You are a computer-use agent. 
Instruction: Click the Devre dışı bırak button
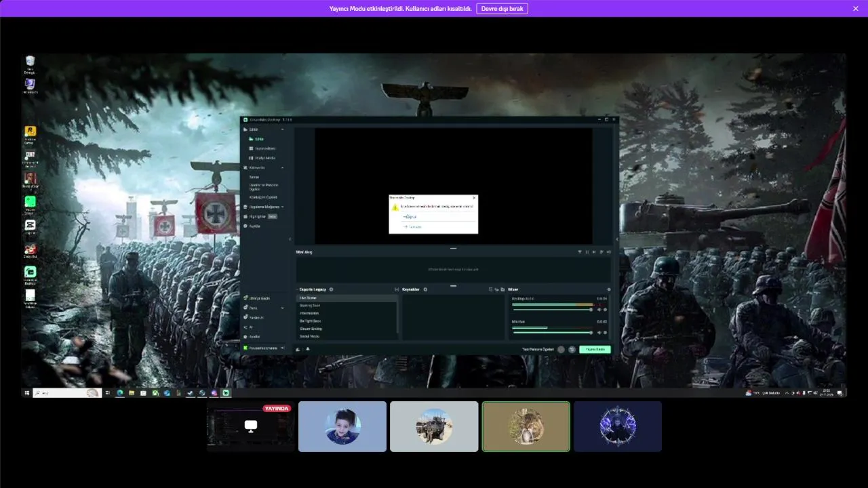(502, 9)
